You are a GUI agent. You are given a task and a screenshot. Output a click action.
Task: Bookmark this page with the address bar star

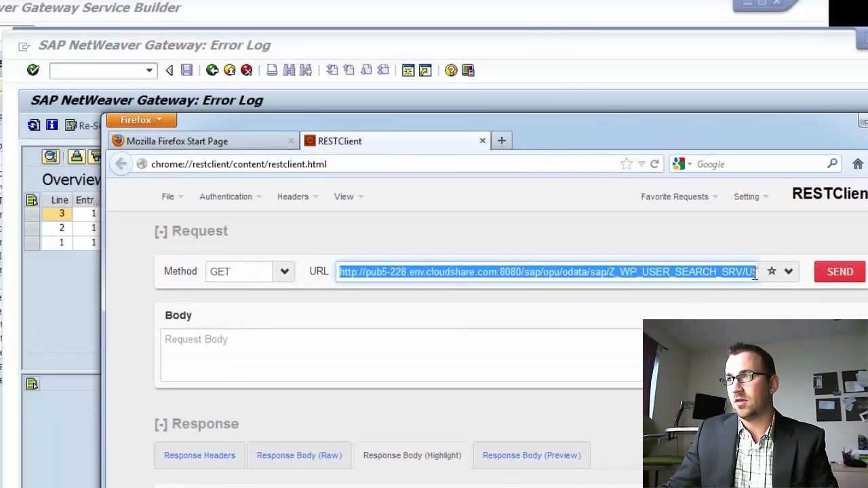pos(626,164)
